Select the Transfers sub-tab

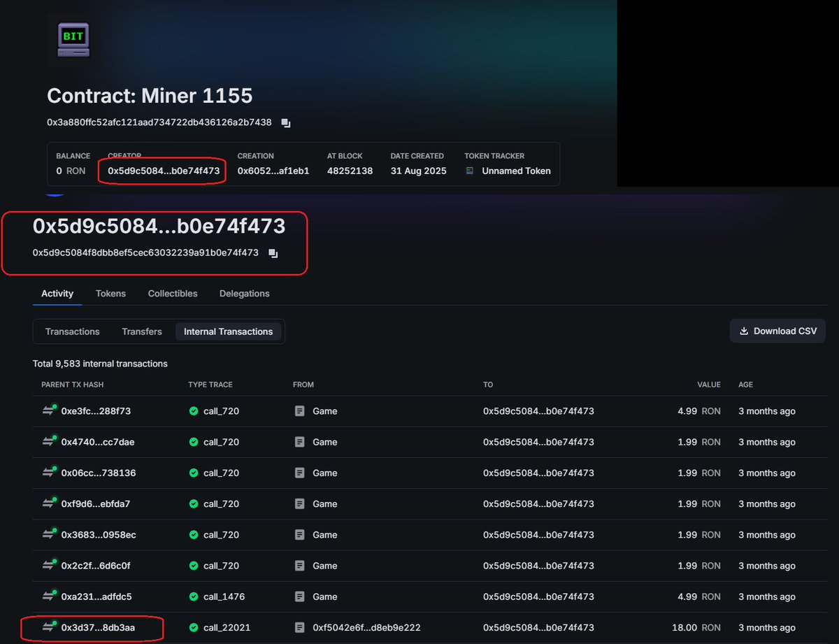(x=142, y=331)
